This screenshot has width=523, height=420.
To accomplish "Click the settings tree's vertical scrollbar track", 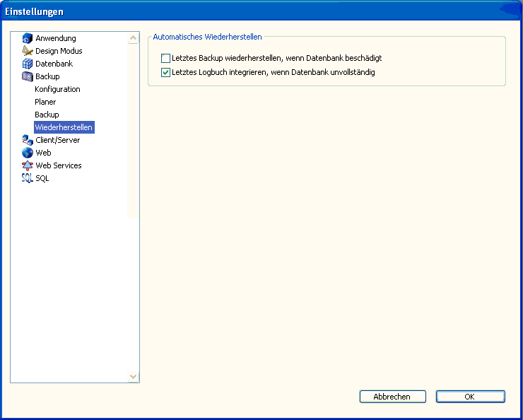I will 133,283.
